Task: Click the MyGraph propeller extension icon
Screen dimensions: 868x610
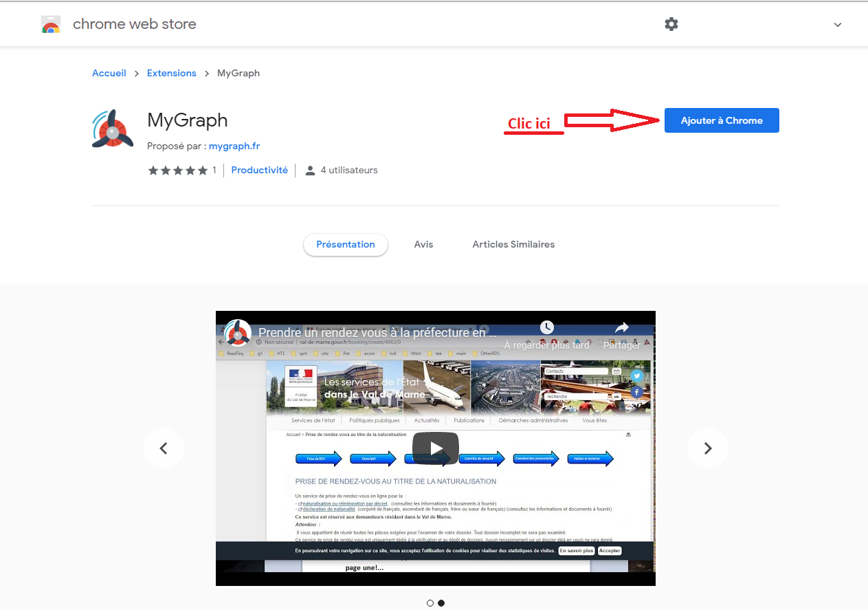Action: pyautogui.click(x=113, y=129)
